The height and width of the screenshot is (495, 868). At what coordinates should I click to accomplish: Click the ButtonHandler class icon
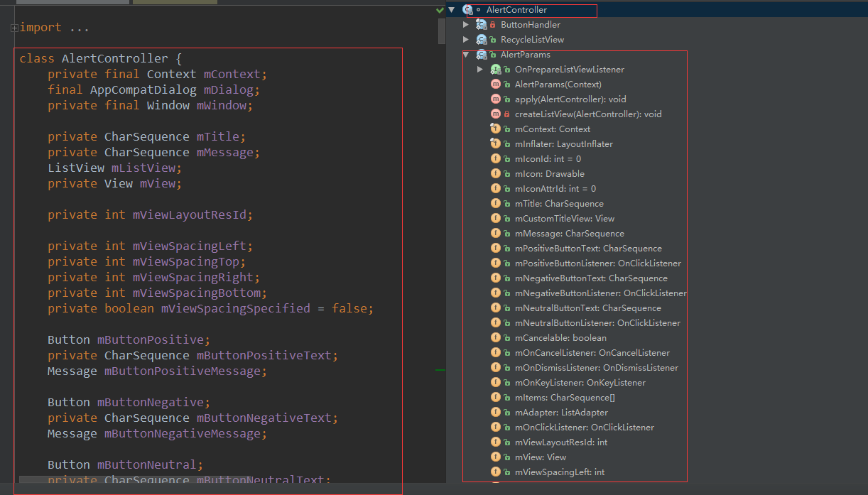[482, 25]
